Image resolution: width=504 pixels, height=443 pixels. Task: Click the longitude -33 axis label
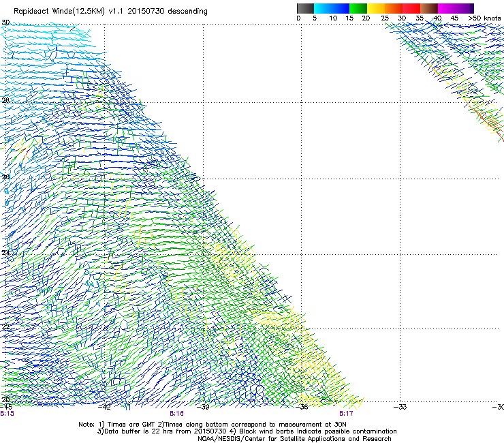400,407
